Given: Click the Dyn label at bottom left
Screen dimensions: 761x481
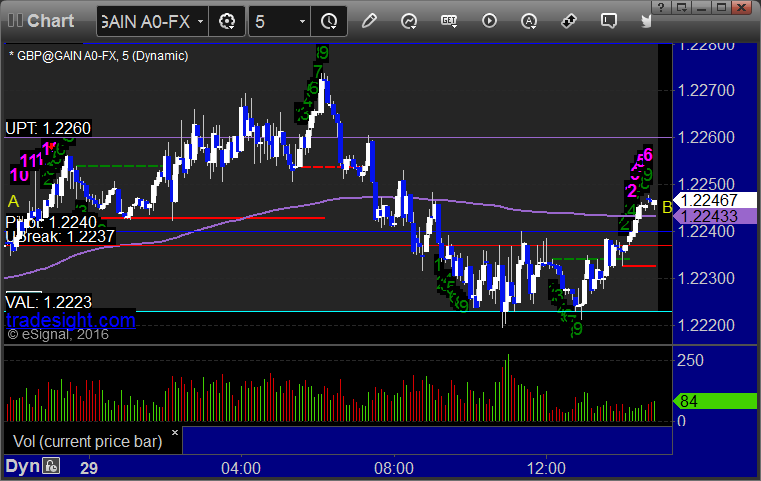Looking at the screenshot, I should tap(22, 466).
